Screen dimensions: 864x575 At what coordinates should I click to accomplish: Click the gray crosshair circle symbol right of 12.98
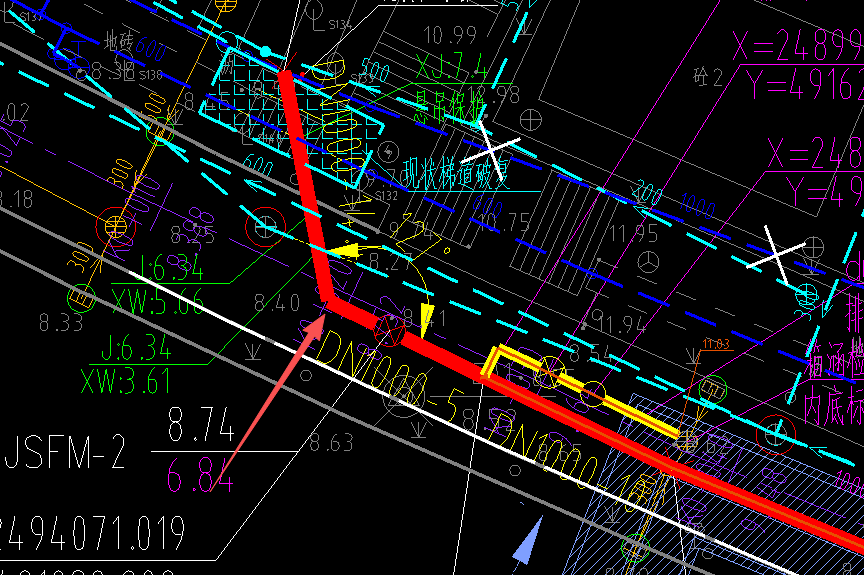(x=531, y=120)
